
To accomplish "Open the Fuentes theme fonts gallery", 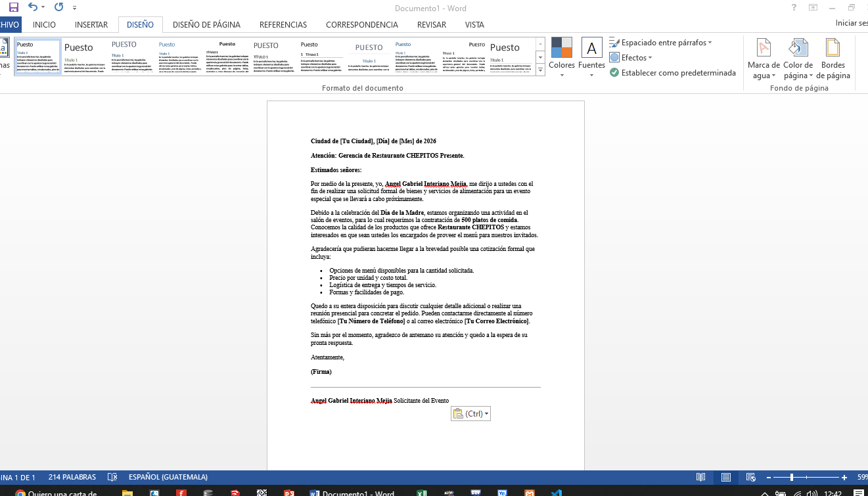I will pos(591,56).
